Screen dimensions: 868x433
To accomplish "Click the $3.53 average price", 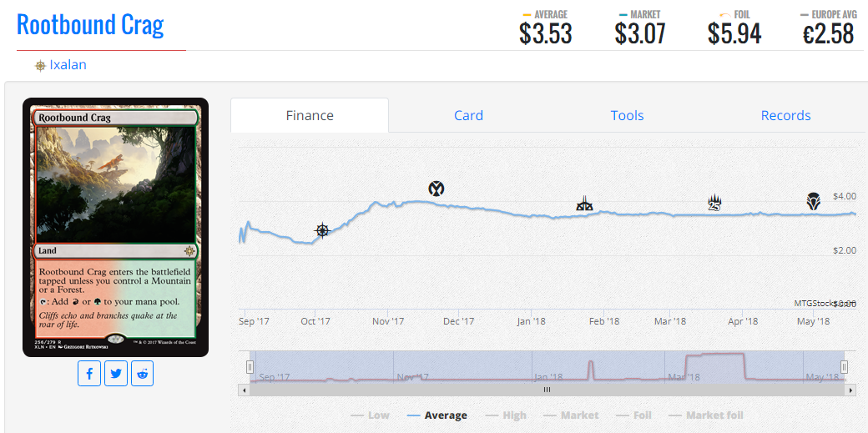I will 545,33.
